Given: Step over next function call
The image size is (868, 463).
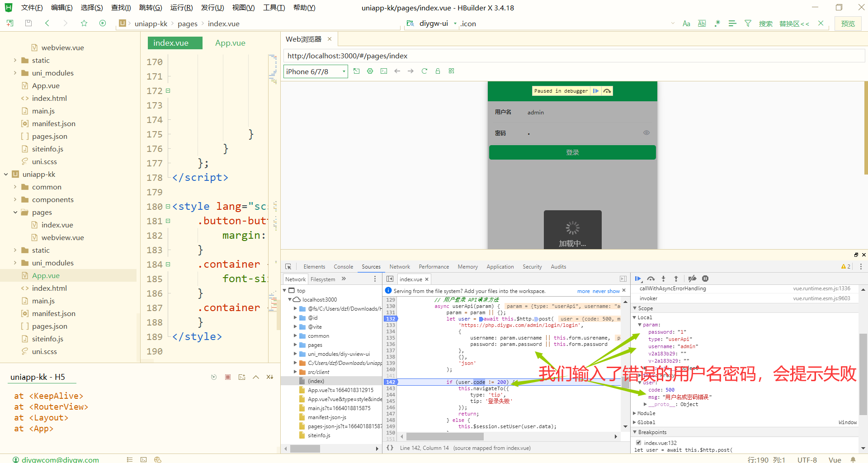Looking at the screenshot, I should click(x=651, y=279).
